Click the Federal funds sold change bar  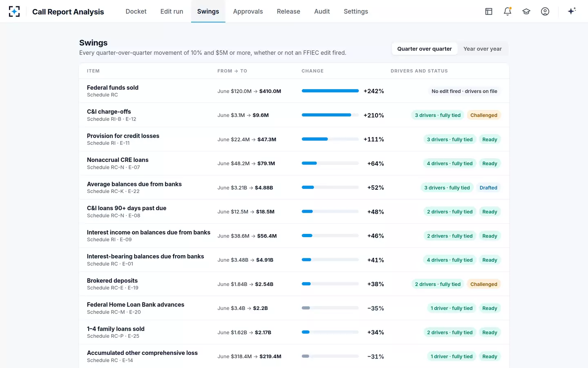(x=330, y=91)
